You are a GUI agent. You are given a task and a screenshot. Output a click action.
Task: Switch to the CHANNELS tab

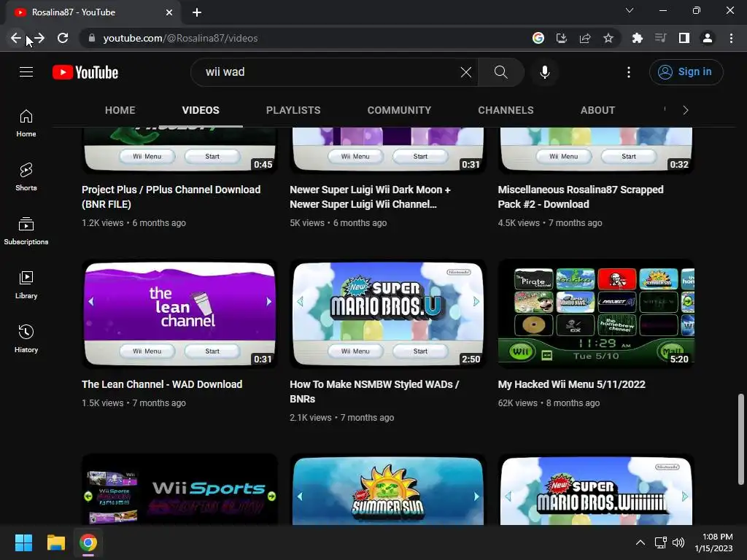pos(506,110)
